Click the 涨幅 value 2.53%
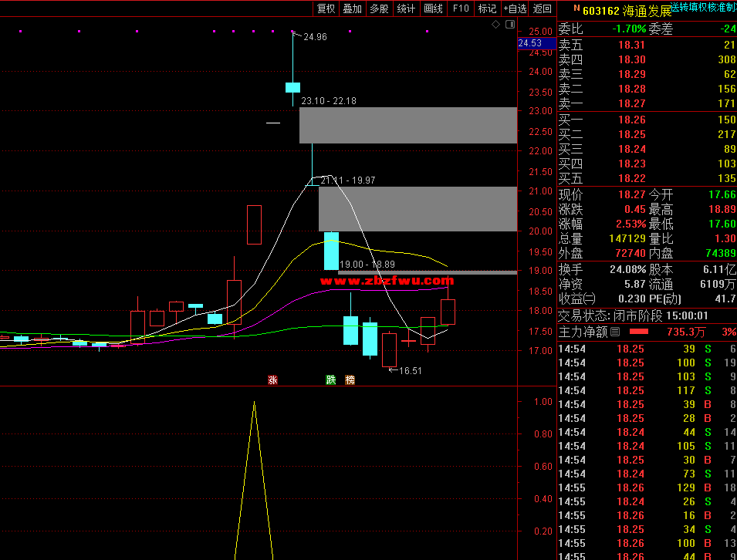The image size is (737, 560). (631, 224)
